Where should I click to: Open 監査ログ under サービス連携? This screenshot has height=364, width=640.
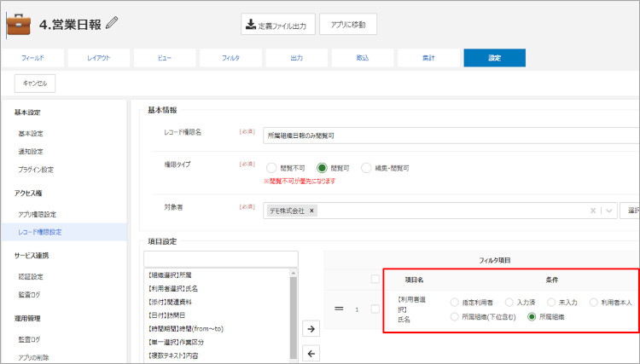(x=29, y=294)
